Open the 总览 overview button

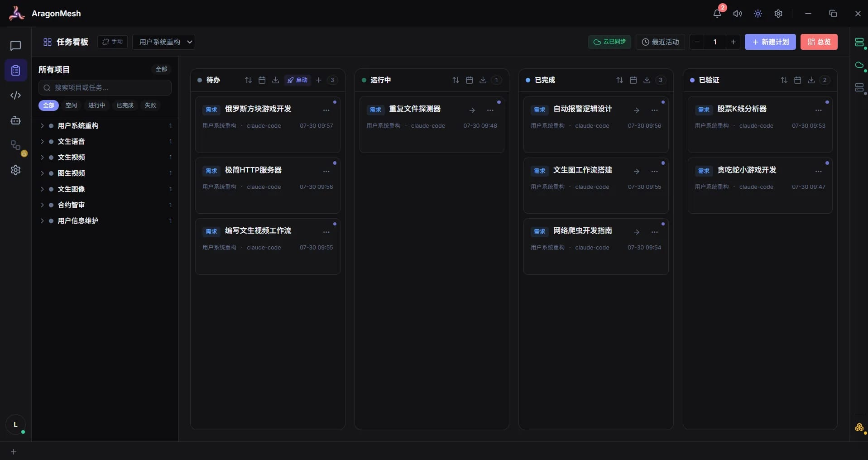[x=819, y=42]
